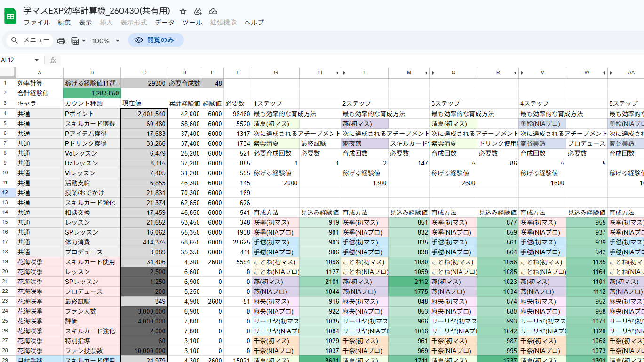The height and width of the screenshot is (362, 644).
Task: Check the cloud document status icon
Action: pos(213,11)
